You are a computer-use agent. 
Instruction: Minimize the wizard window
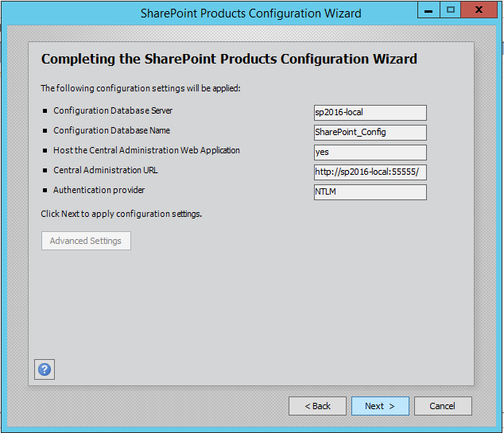click(428, 10)
